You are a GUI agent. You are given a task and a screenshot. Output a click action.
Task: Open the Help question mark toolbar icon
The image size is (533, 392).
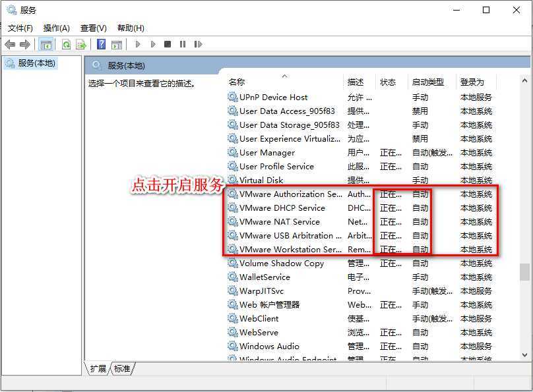(102, 44)
